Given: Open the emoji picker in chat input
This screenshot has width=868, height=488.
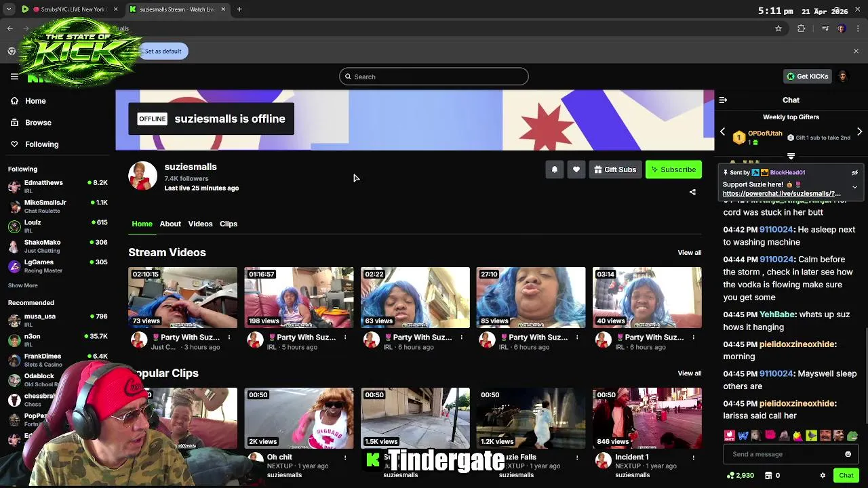Looking at the screenshot, I should click(848, 454).
